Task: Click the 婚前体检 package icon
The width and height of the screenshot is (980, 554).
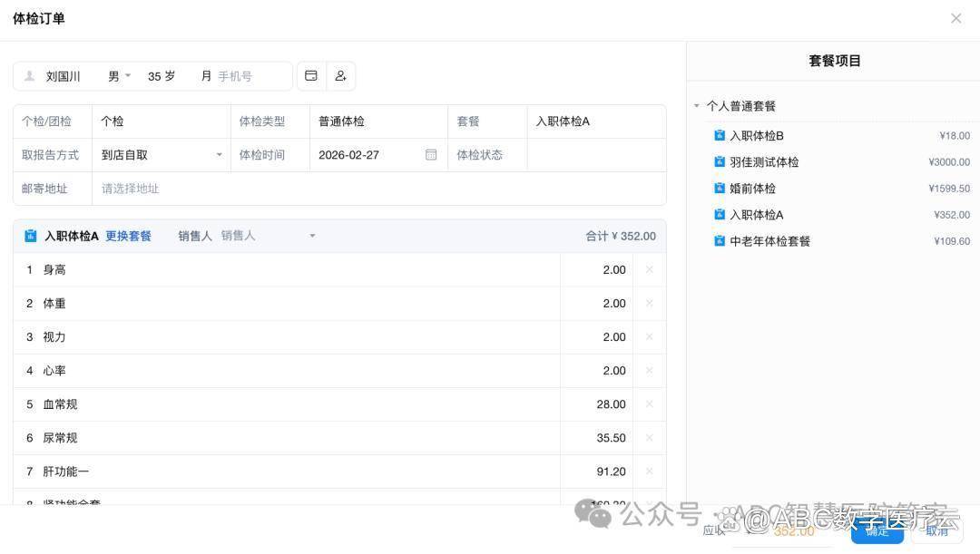Action: click(720, 189)
